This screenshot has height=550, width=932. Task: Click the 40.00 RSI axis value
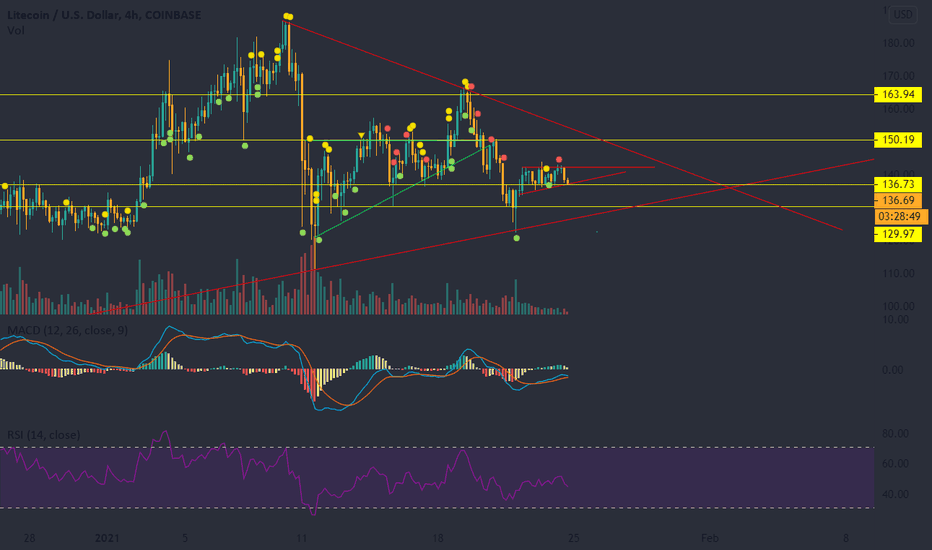coord(895,494)
